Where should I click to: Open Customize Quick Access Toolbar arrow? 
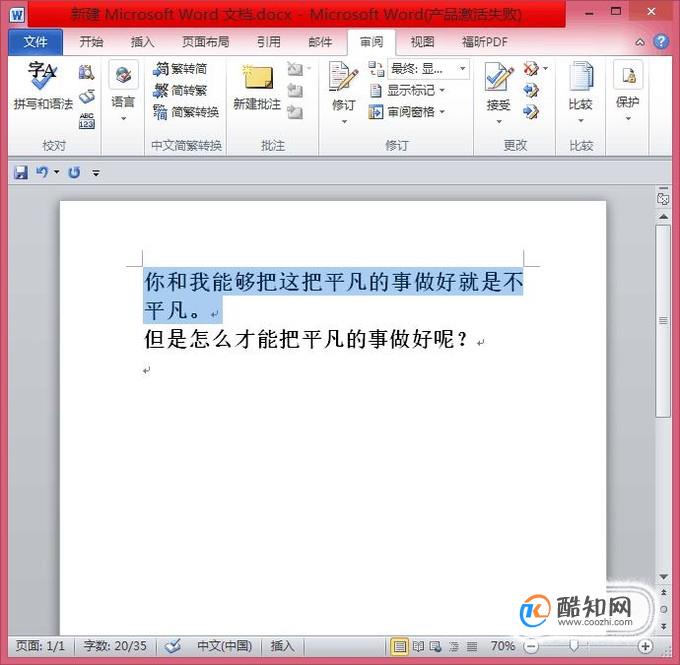click(x=96, y=173)
